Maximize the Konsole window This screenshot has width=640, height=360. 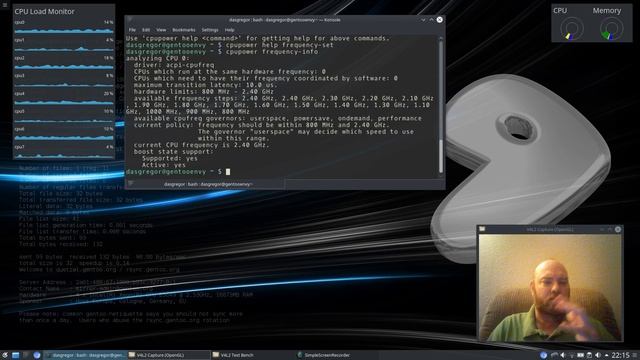click(431, 20)
